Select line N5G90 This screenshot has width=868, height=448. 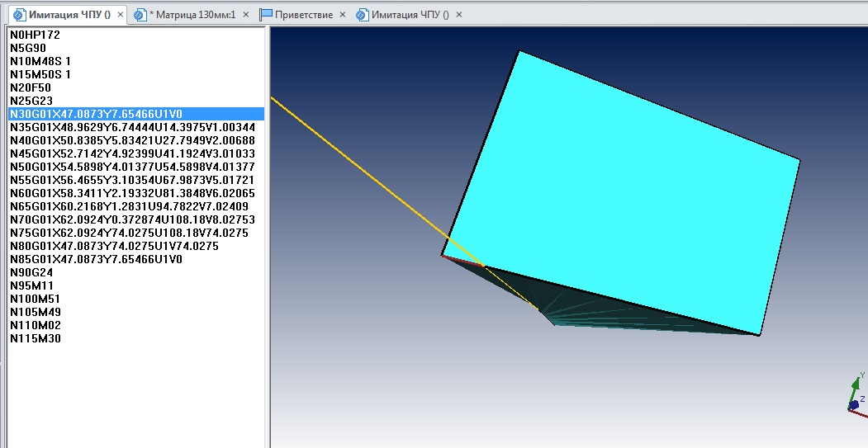tap(136, 48)
